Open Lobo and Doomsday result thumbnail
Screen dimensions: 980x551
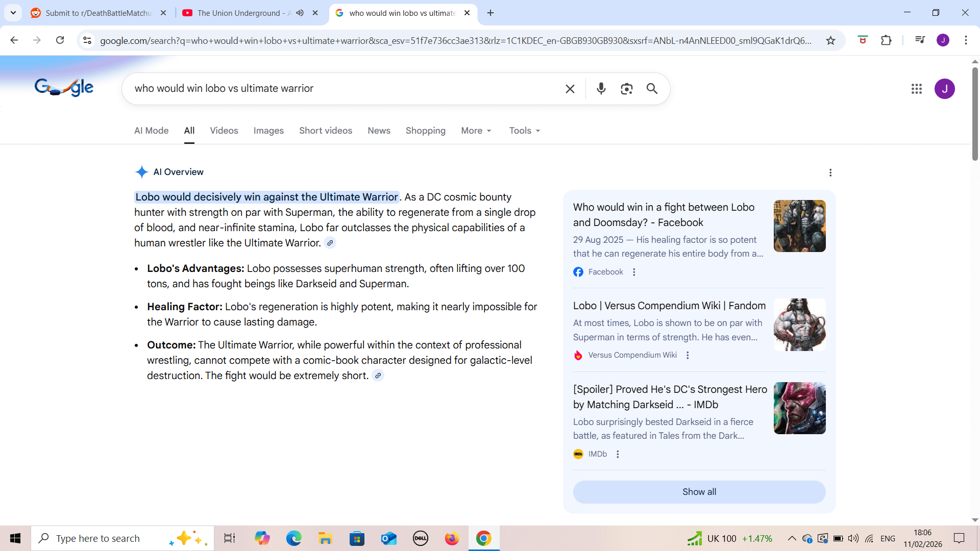pos(800,226)
